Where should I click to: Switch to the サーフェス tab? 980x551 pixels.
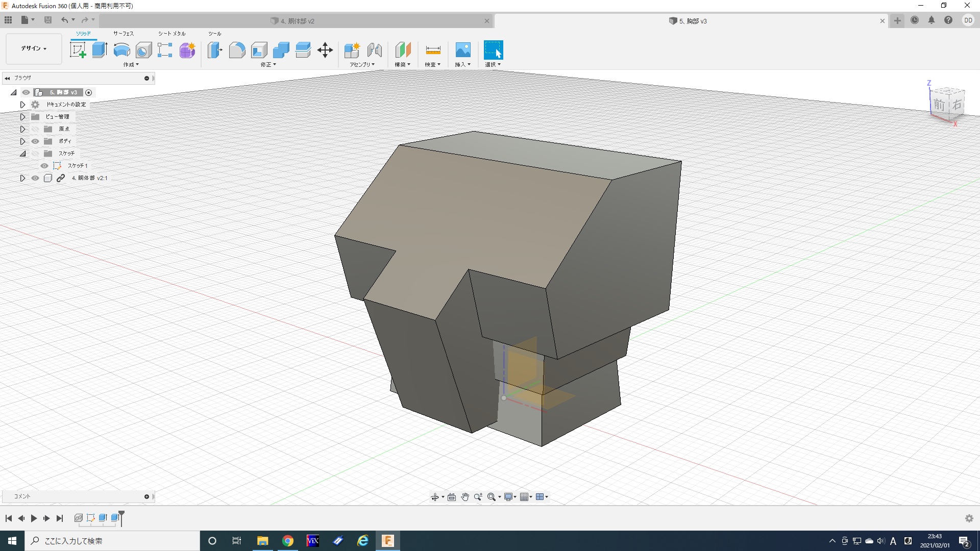click(124, 34)
